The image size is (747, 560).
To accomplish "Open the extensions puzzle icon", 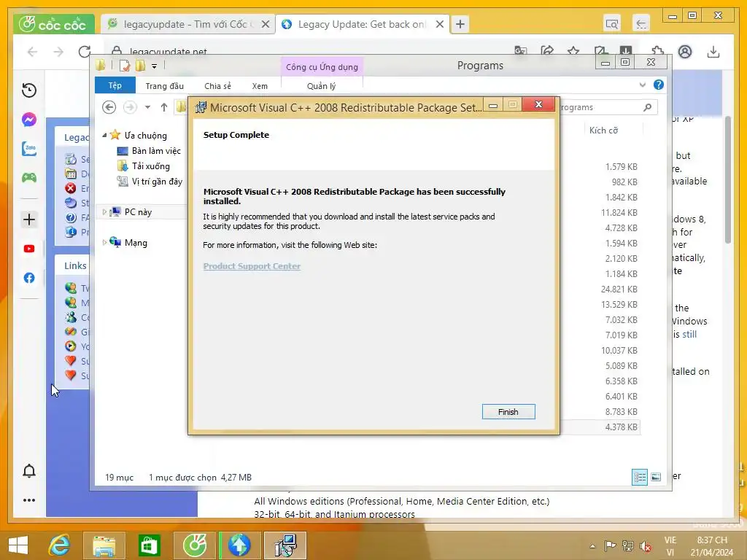I will click(x=657, y=50).
